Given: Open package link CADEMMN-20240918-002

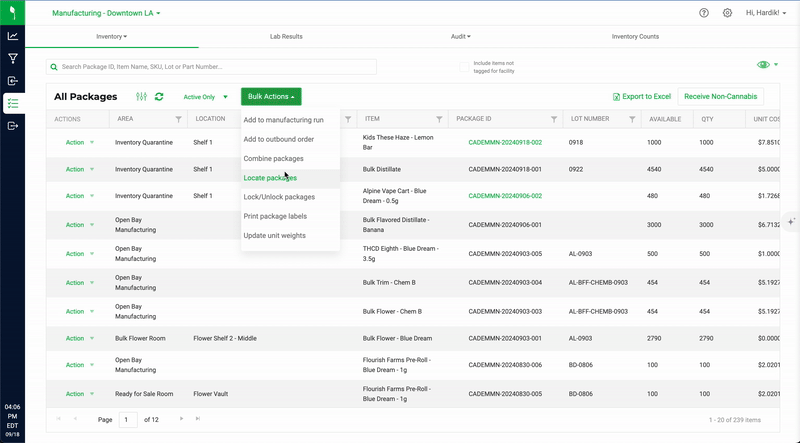Looking at the screenshot, I should [x=505, y=142].
